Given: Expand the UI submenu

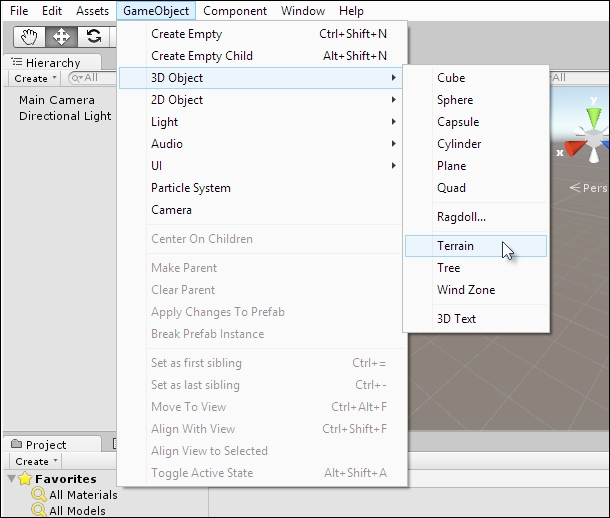Looking at the screenshot, I should (263, 166).
